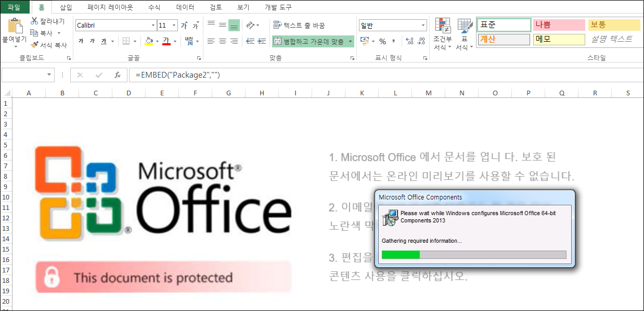Click Wrap Text (텍스트 줄 바꿈)
This screenshot has height=311, width=644.
[x=299, y=25]
